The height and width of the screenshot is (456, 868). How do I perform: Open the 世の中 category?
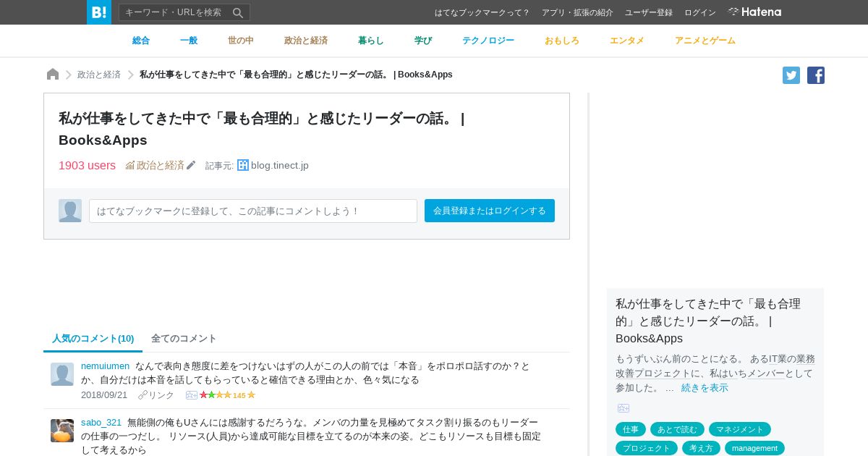(x=241, y=41)
